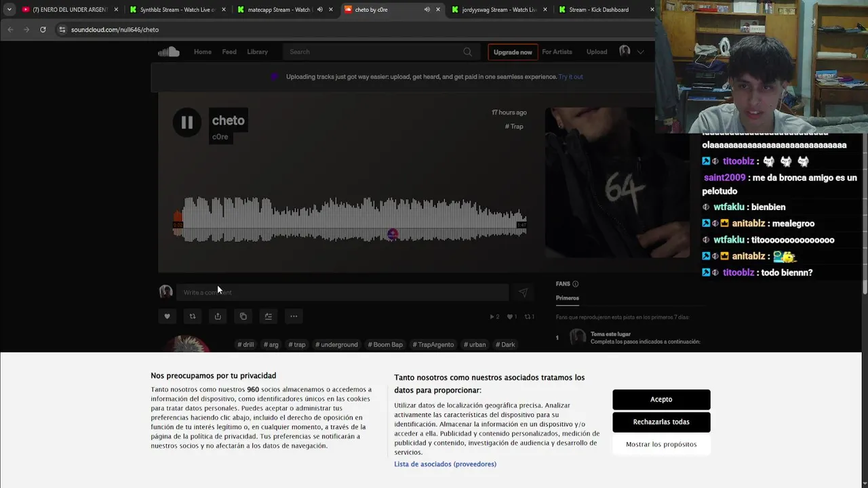Click the # drill tag
This screenshot has height=488, width=868.
tap(245, 344)
